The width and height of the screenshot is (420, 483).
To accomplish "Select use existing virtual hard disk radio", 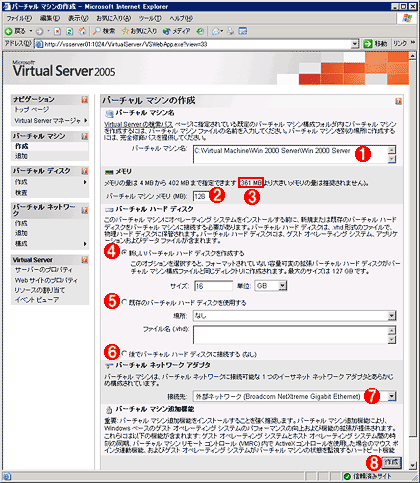I will [x=124, y=302].
